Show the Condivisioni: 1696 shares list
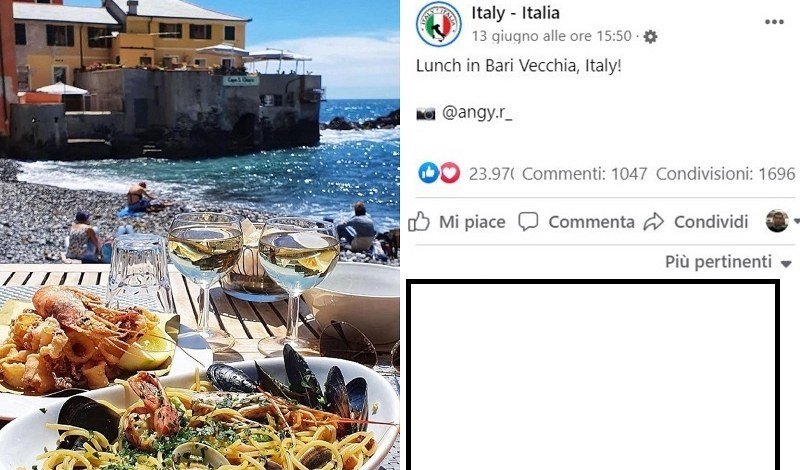Screen dimensions: 800x470 [726, 174]
